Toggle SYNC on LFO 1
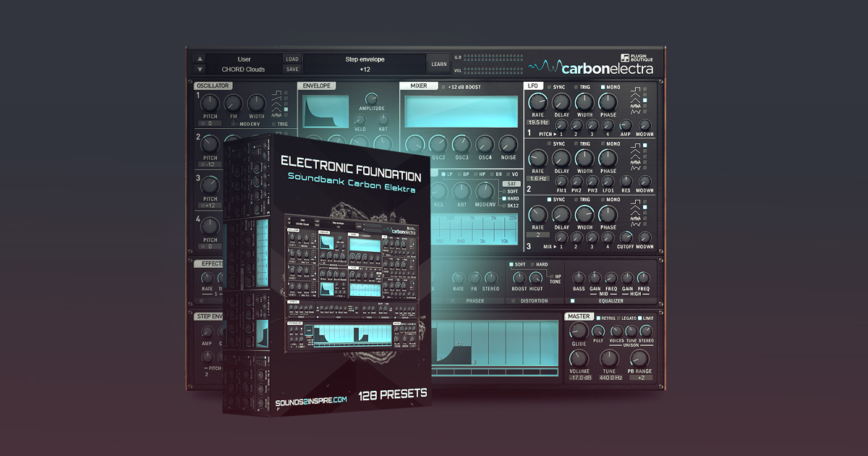 tap(548, 87)
